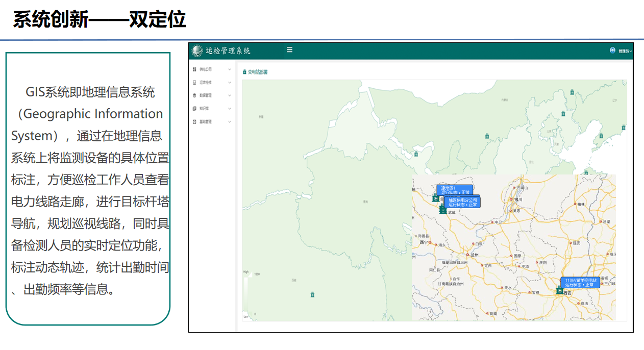The width and height of the screenshot is (644, 350).
Task: Click the 基础管理 settings icon
Action: pos(194,121)
